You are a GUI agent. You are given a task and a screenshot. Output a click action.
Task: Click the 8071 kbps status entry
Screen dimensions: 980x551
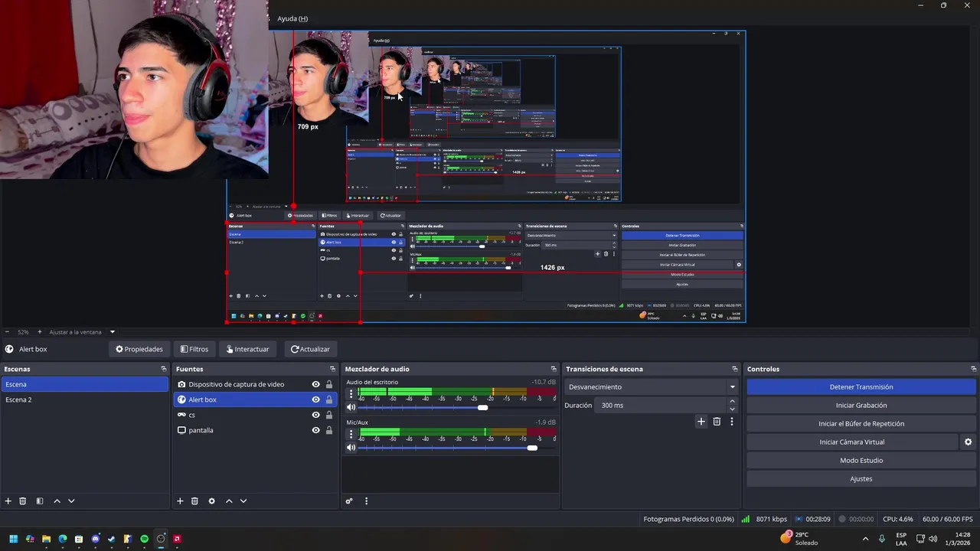[x=764, y=519]
